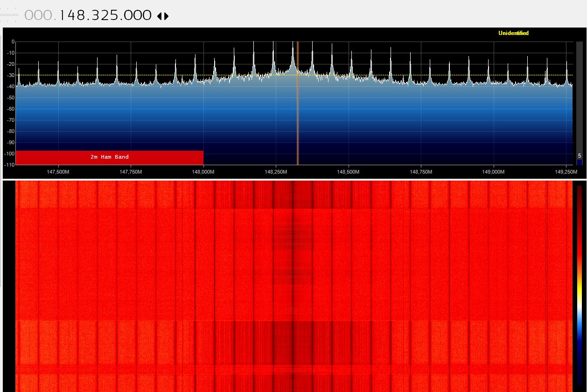
Task: Click the red 2m Ham Band marker
Action: (x=110, y=157)
